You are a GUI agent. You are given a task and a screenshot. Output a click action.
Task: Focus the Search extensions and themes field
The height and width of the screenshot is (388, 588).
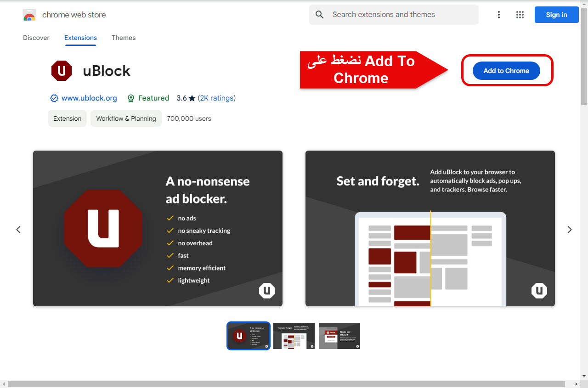(x=394, y=15)
